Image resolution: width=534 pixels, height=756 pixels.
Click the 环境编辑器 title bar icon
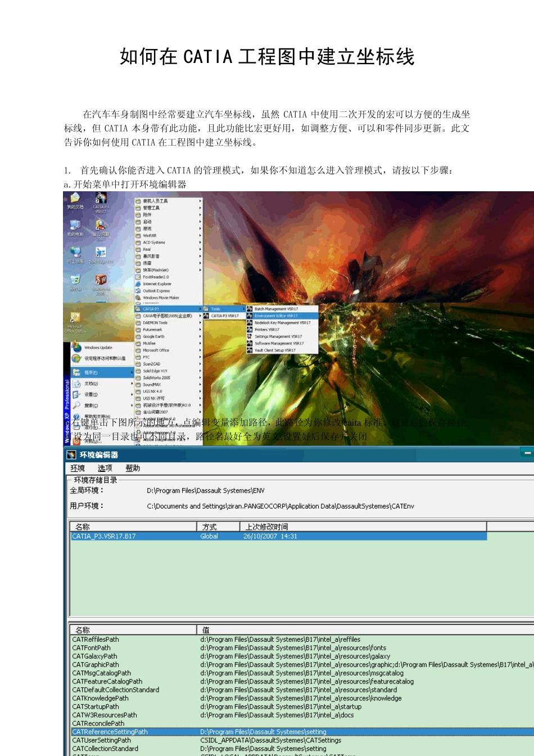(71, 454)
